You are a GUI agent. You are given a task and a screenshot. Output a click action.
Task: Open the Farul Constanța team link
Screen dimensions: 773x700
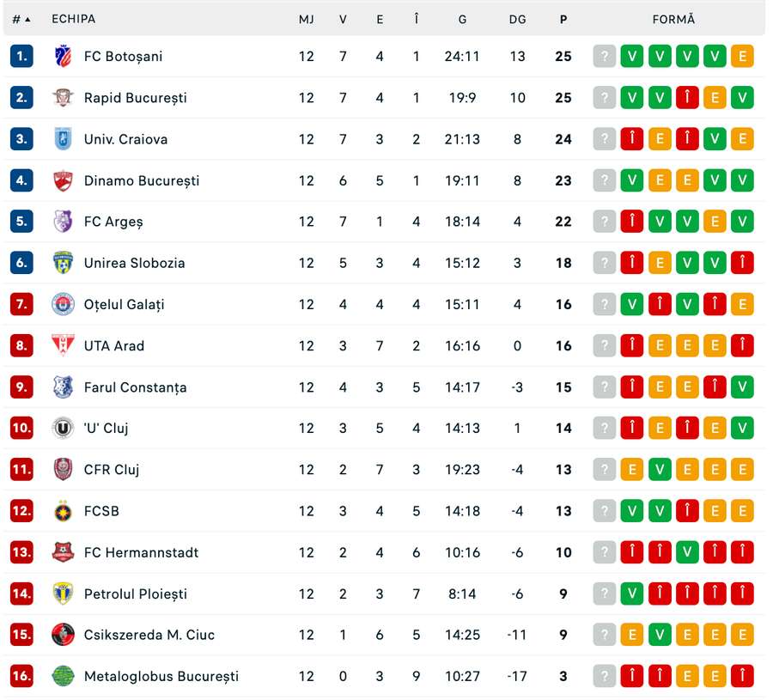pos(135,387)
